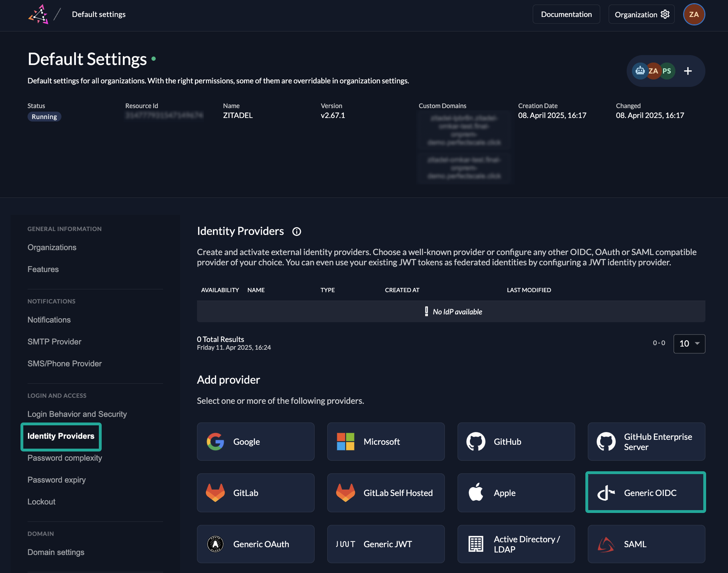Add the Generic JWT provider
This screenshot has height=573, width=728.
[x=386, y=544]
